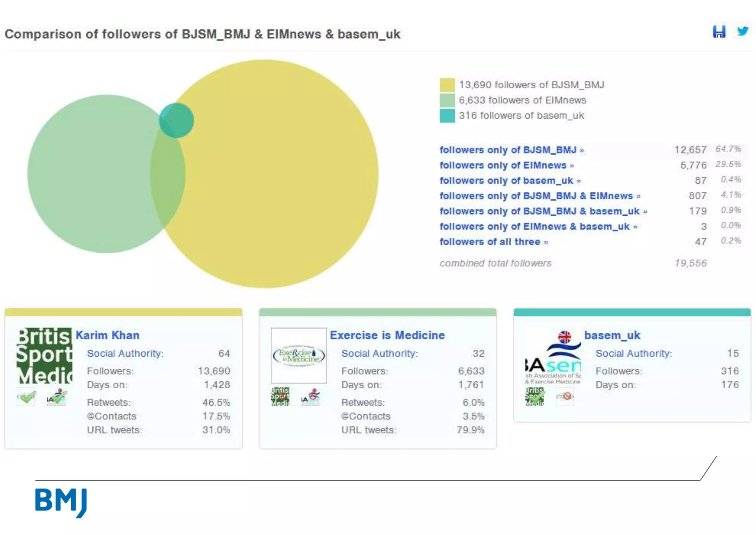Click the yellow BJSM_BMJ legend swatch
Screen dimensions: 756x535
[447, 85]
